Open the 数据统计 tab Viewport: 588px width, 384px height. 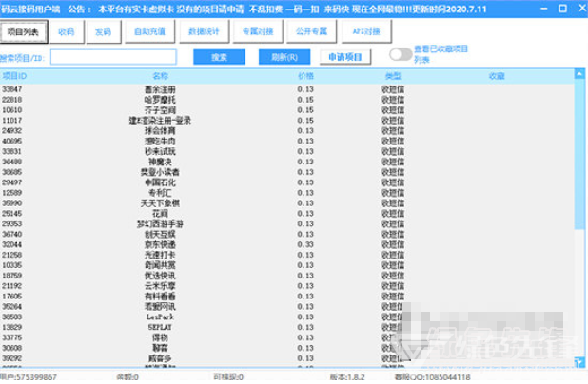[204, 32]
